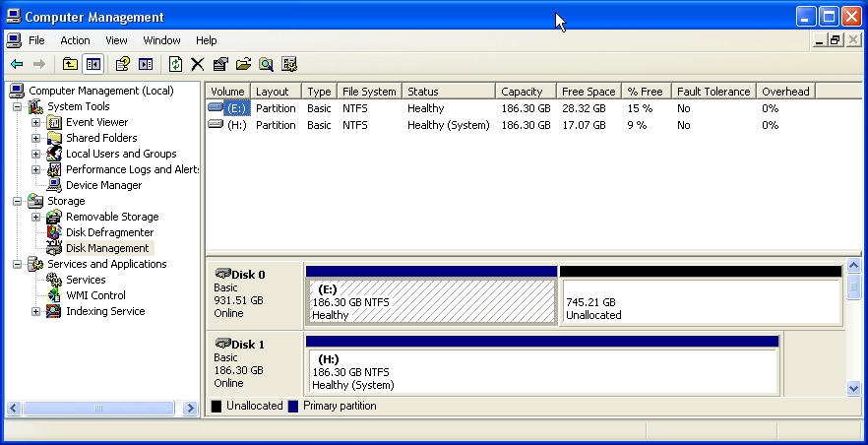Click the Shared Folders icon
The width and height of the screenshot is (868, 445).
click(x=54, y=138)
